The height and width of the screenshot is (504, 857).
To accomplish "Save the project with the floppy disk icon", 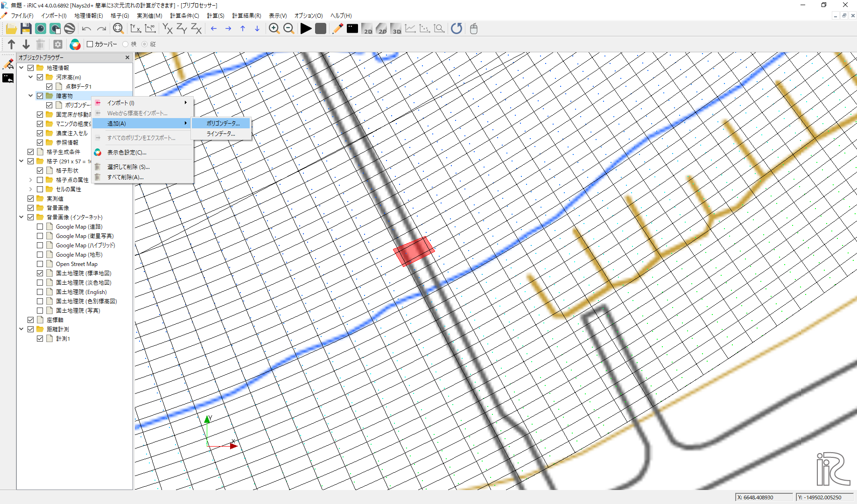I will click(x=26, y=29).
